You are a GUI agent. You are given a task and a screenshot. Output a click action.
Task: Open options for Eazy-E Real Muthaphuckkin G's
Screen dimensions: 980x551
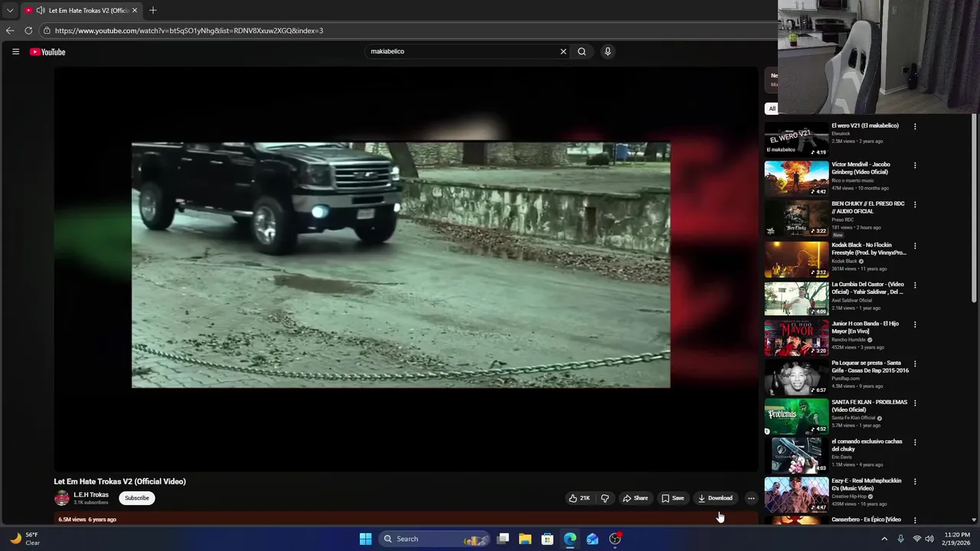point(915,481)
